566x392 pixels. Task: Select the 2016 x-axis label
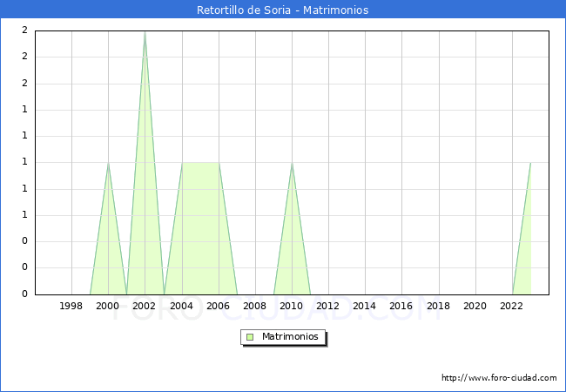401,306
